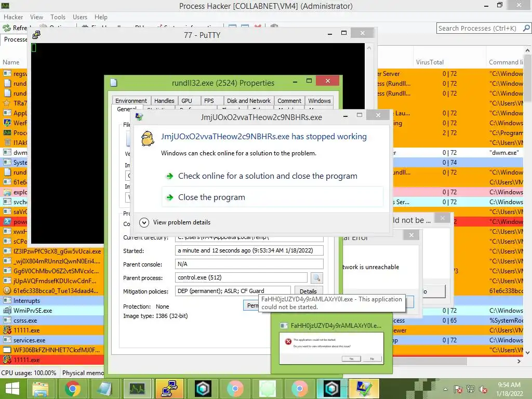532x399 pixels.
Task: Click the Started time field
Action: (249, 250)
